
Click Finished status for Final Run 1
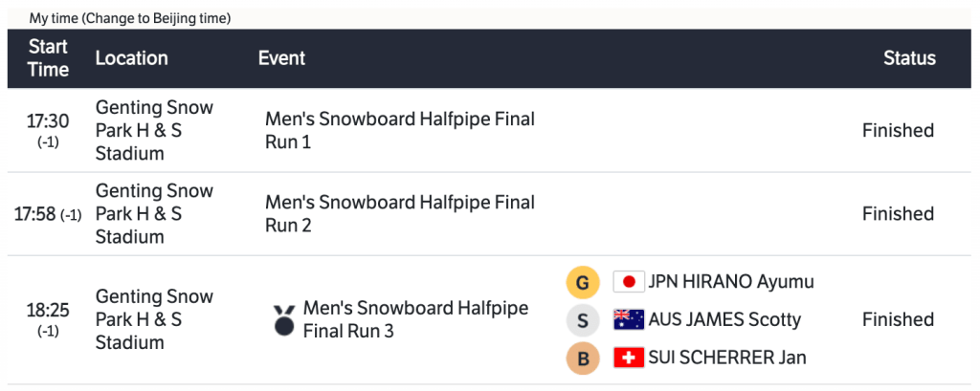coord(898,131)
